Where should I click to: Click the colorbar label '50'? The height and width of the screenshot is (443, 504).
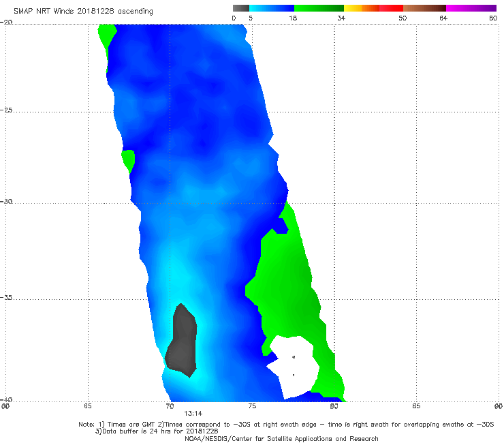point(403,18)
